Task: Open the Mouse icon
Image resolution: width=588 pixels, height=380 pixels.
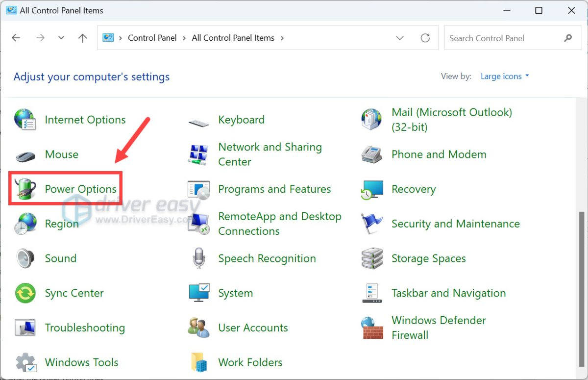Action: click(x=25, y=155)
